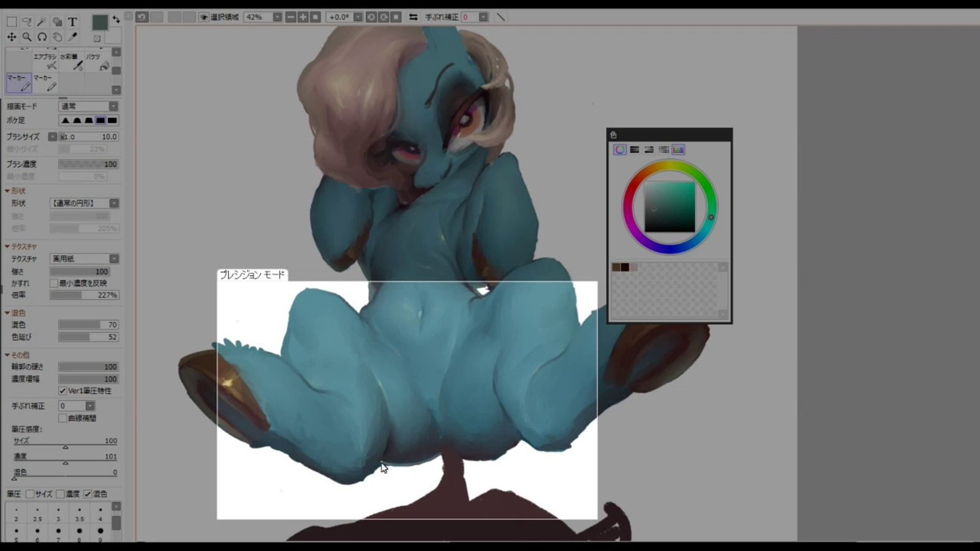Collapse the その他 section
Image resolution: width=980 pixels, height=551 pixels.
pyautogui.click(x=7, y=355)
